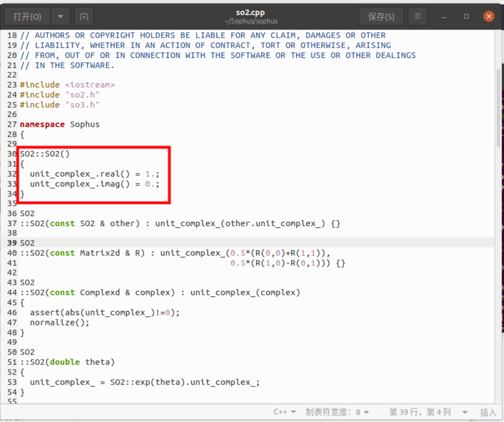The width and height of the screenshot is (504, 422).
Task: Expand the dropdown arrow beside 插入
Action: click(x=465, y=412)
